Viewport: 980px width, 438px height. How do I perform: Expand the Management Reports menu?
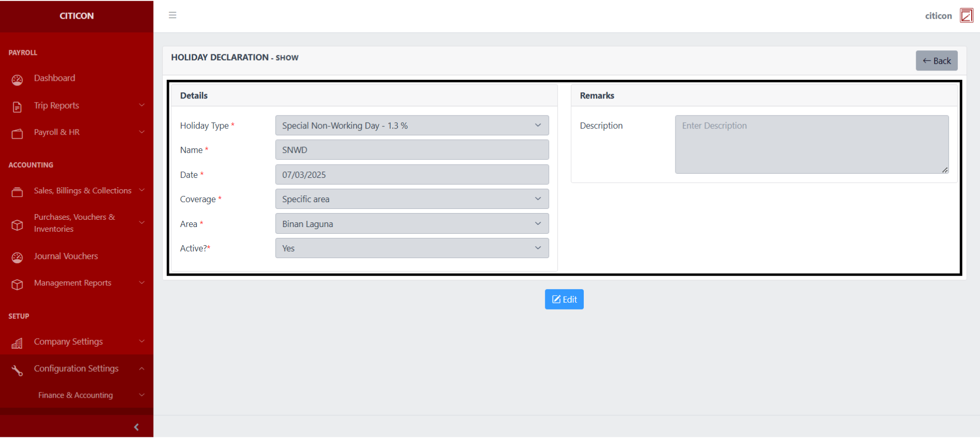tap(73, 283)
